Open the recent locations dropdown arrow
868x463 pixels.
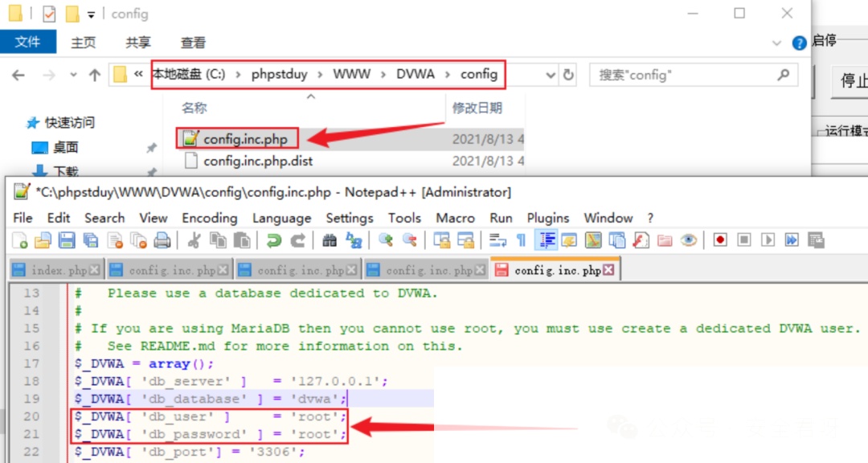click(x=73, y=75)
